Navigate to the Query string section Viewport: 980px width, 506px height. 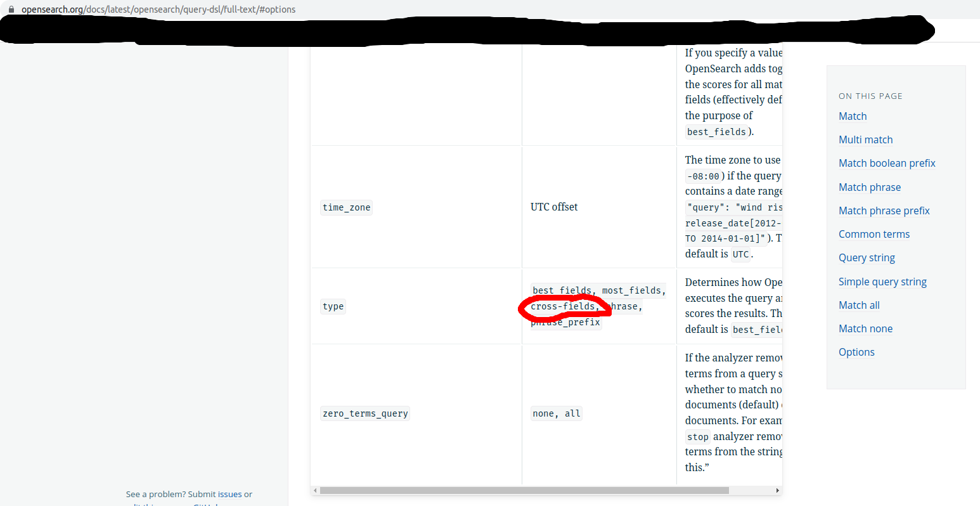click(x=867, y=257)
